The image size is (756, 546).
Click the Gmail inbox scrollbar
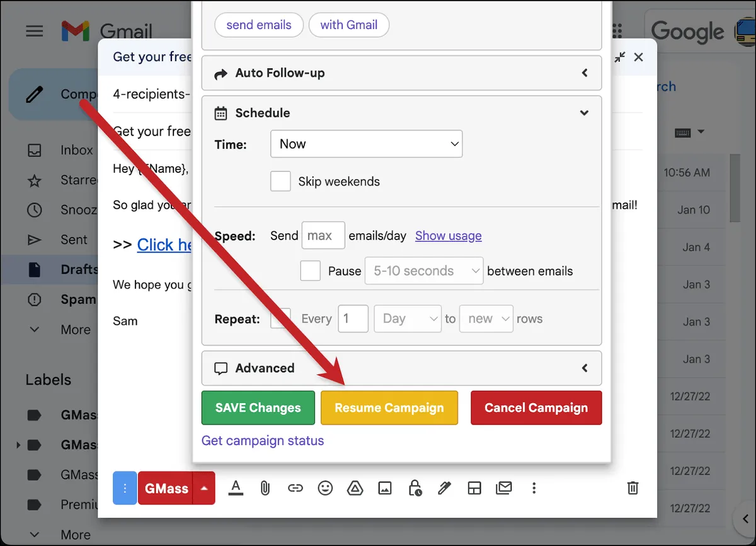[735, 189]
